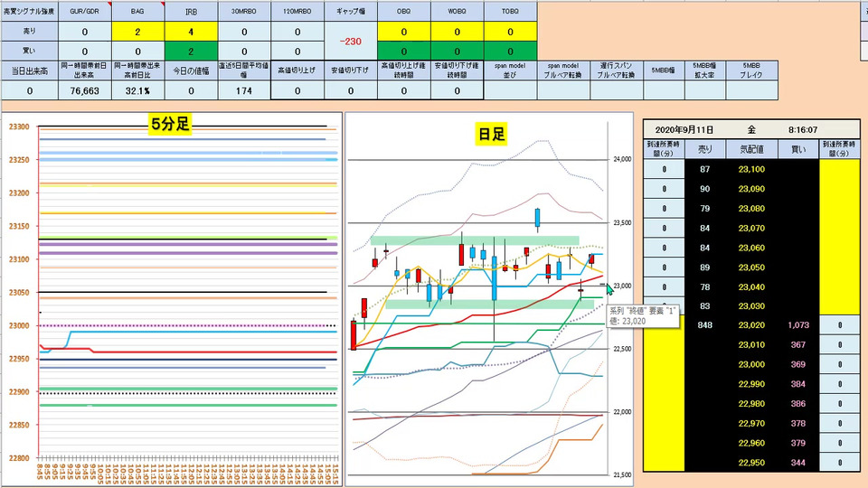Click the 金 weekday cell

coord(751,130)
